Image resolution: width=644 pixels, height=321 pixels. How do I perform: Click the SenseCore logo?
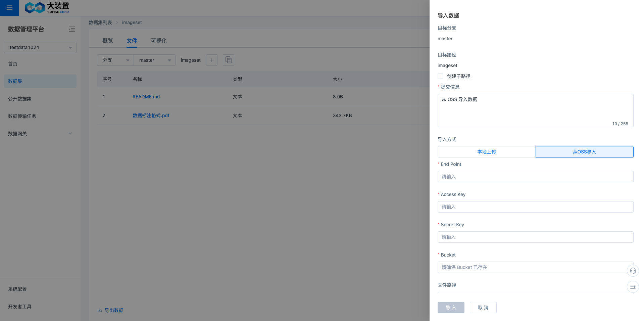(x=47, y=8)
